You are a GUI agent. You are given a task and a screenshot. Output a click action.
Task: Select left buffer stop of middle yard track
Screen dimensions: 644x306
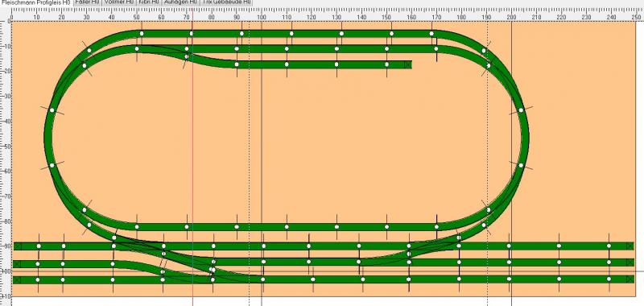click(x=17, y=263)
